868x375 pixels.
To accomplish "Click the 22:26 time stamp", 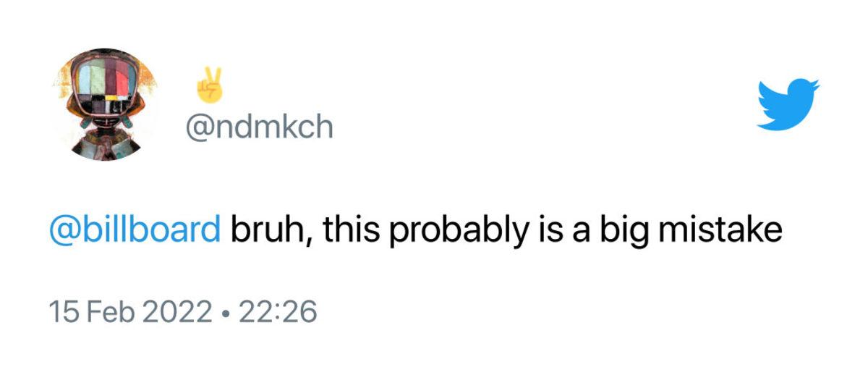I will point(278,312).
